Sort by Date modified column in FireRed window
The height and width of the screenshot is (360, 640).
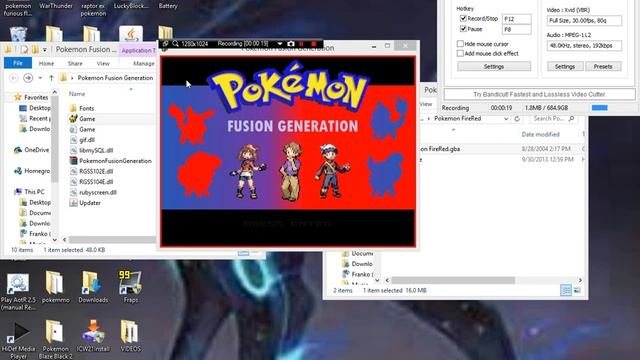pos(540,134)
